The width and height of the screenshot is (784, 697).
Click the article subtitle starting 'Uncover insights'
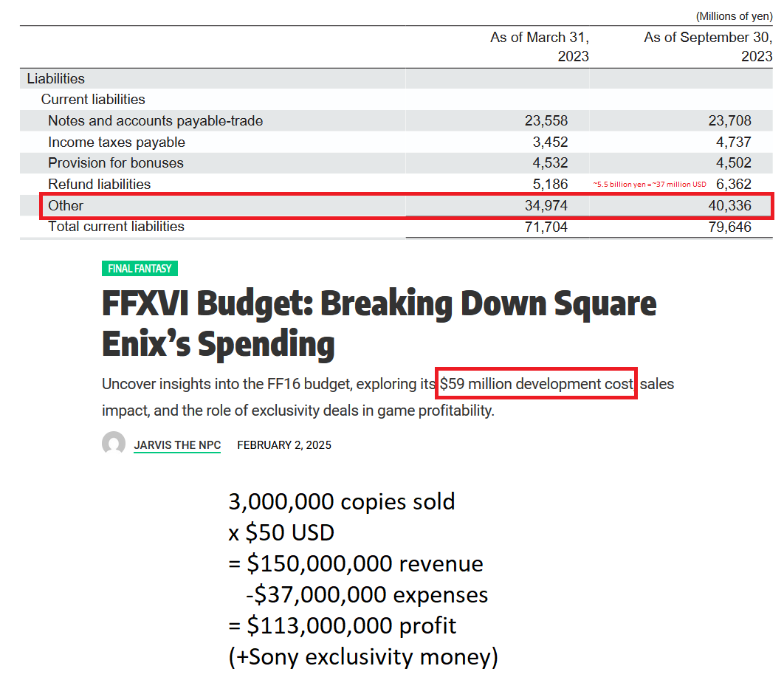click(x=388, y=397)
